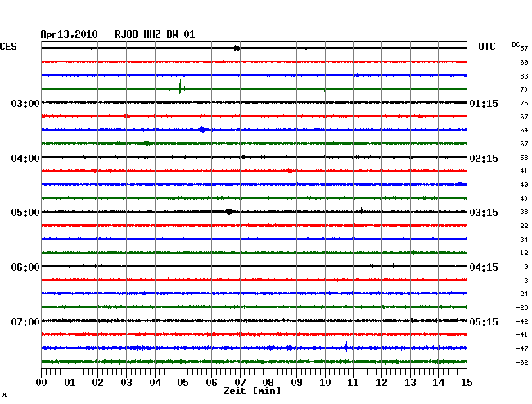This screenshot has height=404, width=532.
Task: Click the 02 minute axis label
Action: [97, 383]
